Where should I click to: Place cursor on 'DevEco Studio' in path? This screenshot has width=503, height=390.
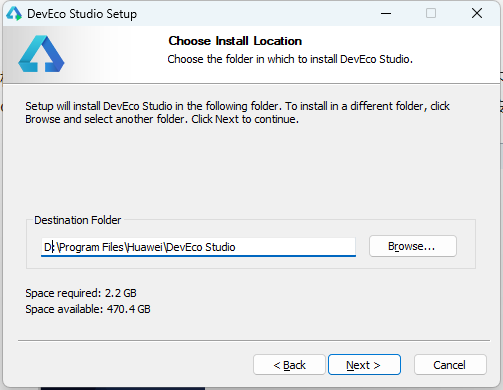pos(201,247)
